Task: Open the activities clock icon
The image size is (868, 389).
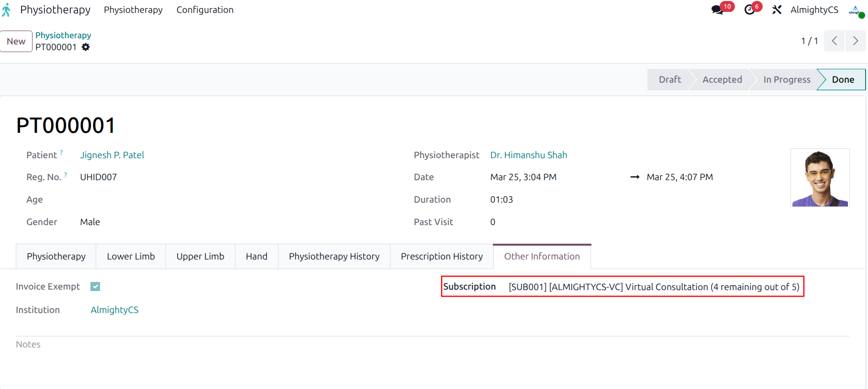Action: coord(750,10)
